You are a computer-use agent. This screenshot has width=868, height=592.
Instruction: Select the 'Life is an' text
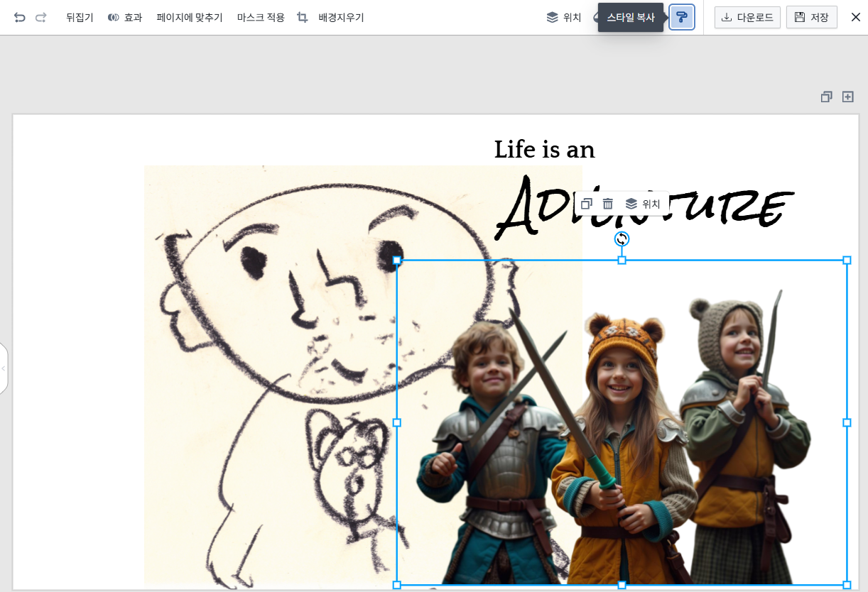tap(544, 150)
